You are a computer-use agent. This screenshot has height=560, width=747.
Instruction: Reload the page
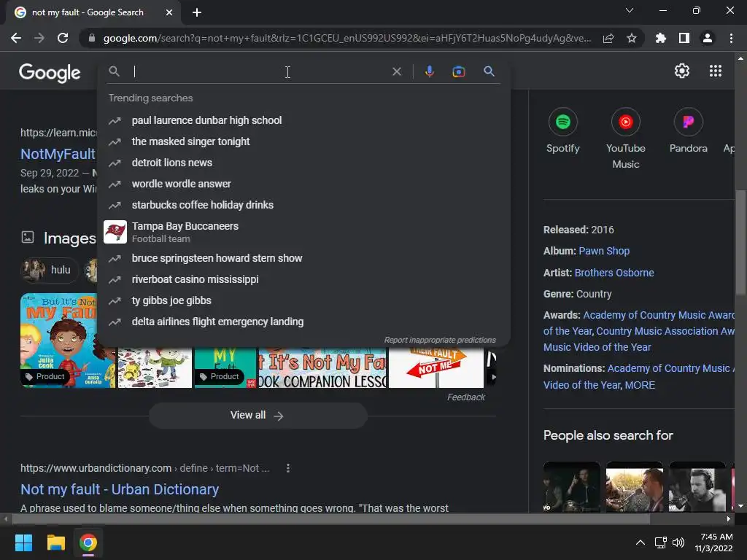coord(63,38)
